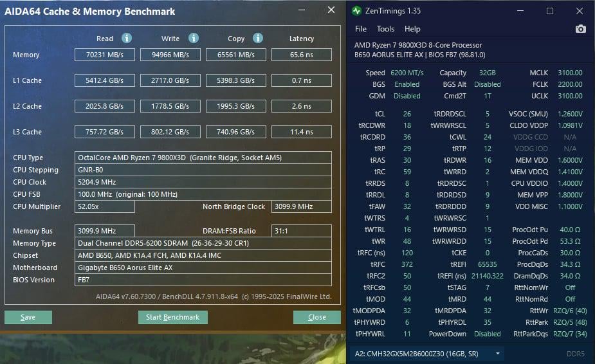The image size is (595, 364).
Task: Click the L3 Cache Write result field
Action: (170, 132)
